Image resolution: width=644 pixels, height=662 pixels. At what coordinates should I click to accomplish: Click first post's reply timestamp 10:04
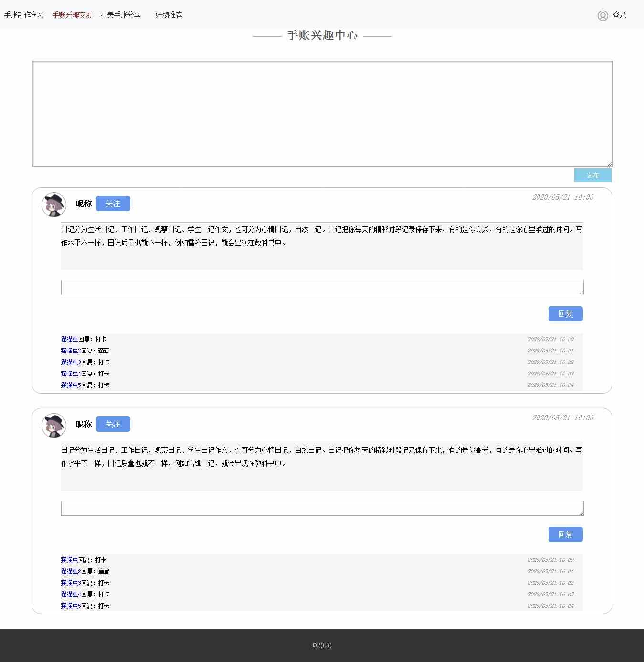click(550, 385)
